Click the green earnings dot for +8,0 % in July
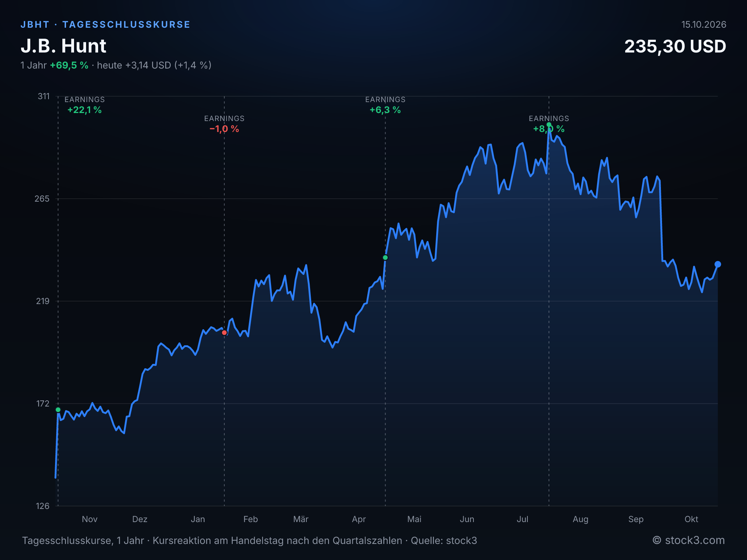This screenshot has width=747, height=560. point(549,125)
